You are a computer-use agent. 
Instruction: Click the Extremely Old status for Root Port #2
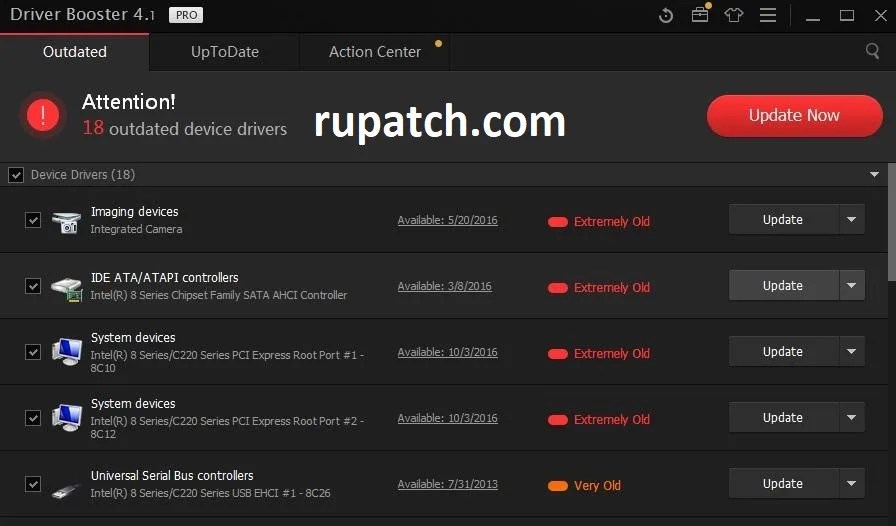(x=599, y=420)
